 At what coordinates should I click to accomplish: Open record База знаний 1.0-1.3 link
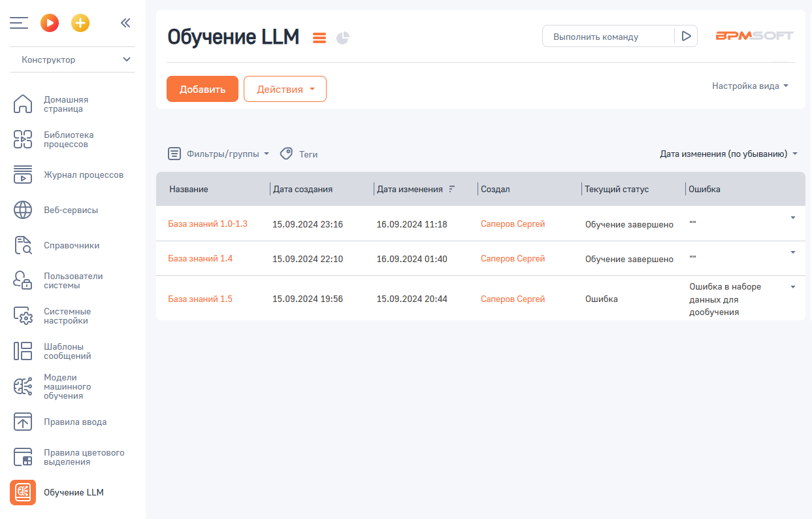point(208,224)
